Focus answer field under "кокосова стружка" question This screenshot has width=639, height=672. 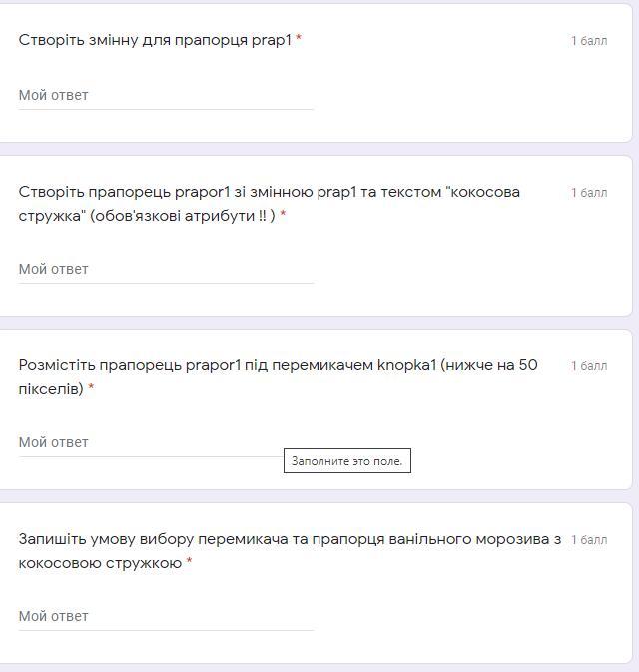point(166,269)
